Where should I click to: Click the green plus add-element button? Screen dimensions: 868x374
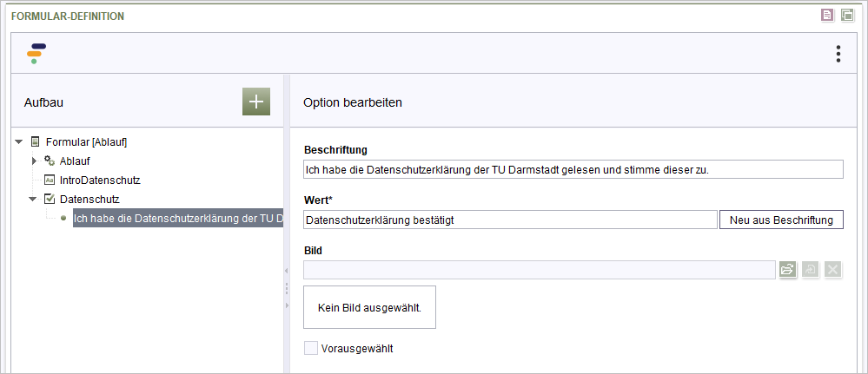click(x=255, y=102)
